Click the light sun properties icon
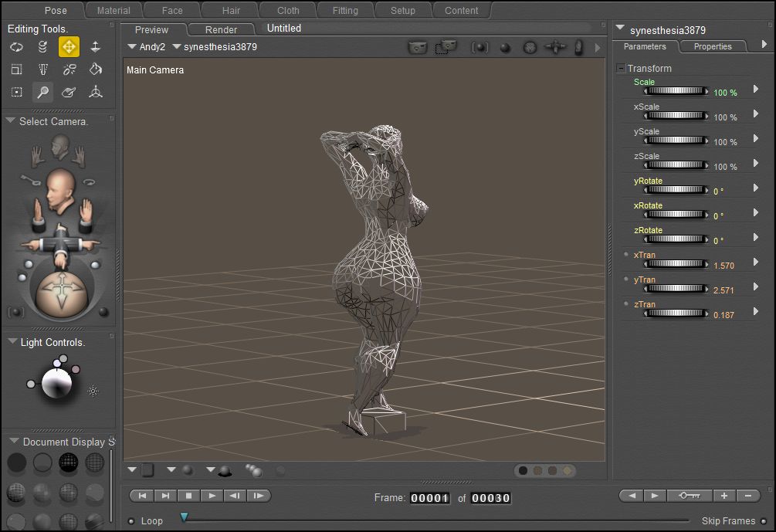 93,391
